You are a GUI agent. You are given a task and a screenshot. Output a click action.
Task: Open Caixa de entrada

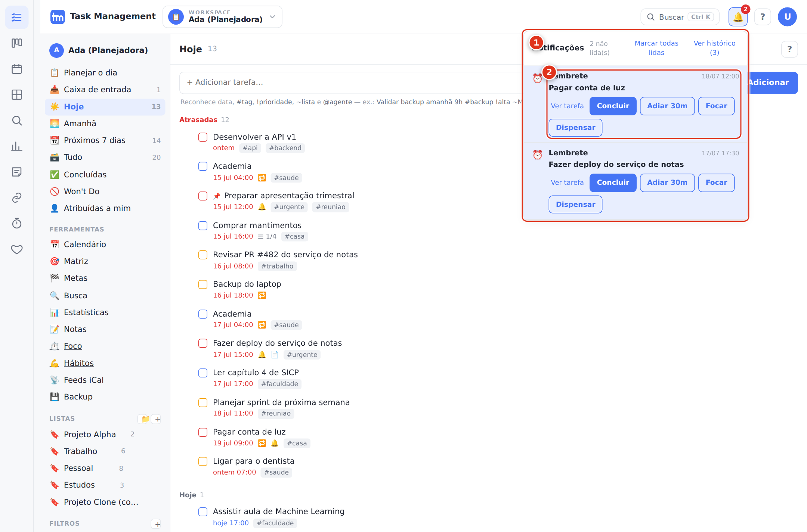pyautogui.click(x=105, y=90)
